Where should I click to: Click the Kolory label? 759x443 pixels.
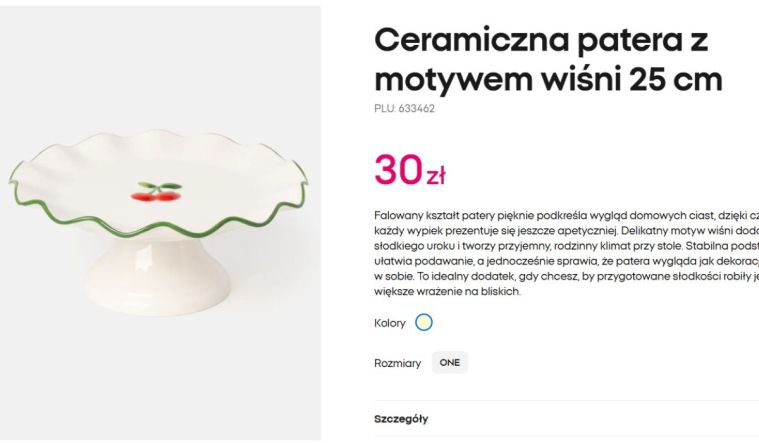click(x=390, y=323)
